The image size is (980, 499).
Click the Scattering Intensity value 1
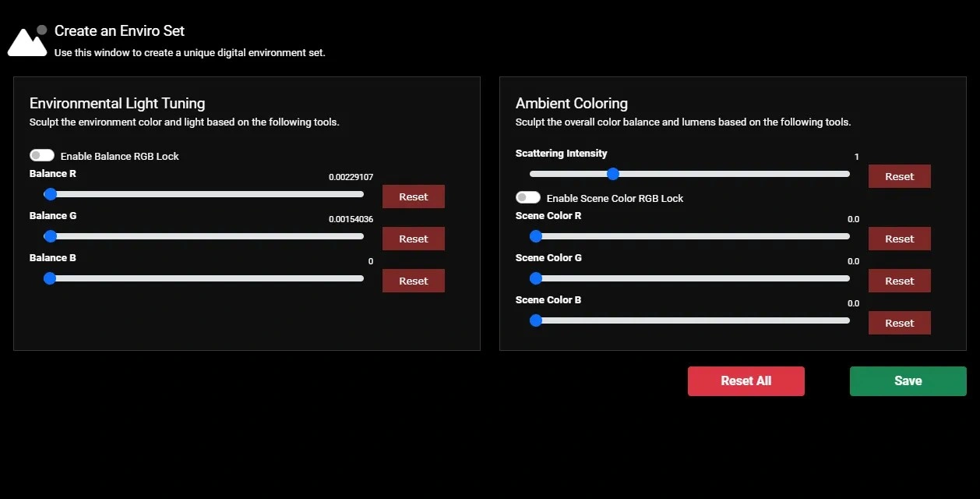(x=857, y=157)
